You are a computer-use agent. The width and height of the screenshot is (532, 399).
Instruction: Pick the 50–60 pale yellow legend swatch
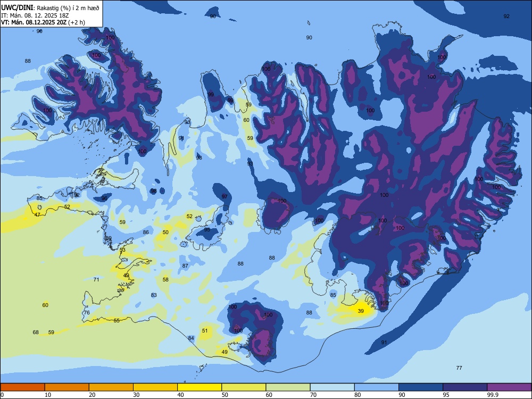(x=244, y=387)
